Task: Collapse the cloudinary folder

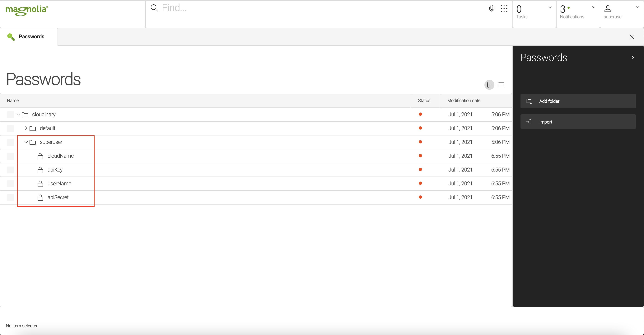Action: [18, 114]
